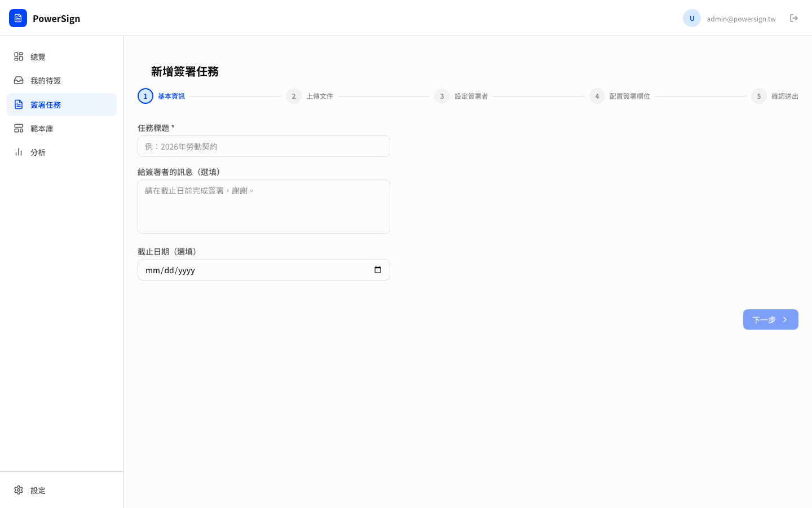Screen dimensions: 812x508
Task: Click the 分析 bar chart icon
Action: pos(19,152)
